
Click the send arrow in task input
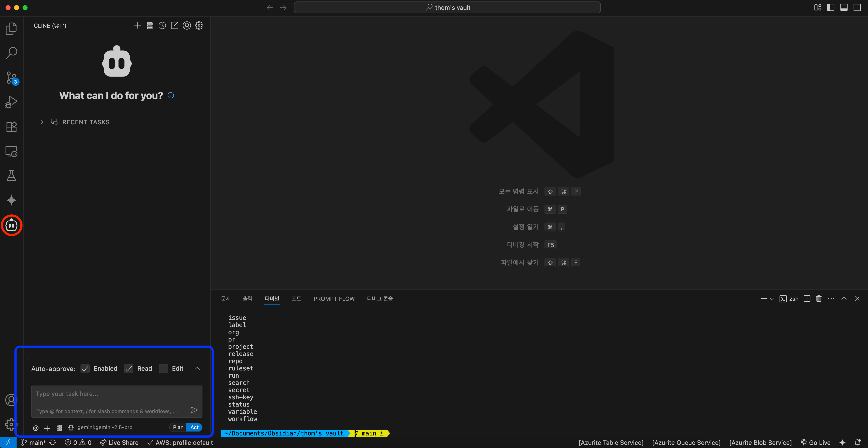[194, 410]
